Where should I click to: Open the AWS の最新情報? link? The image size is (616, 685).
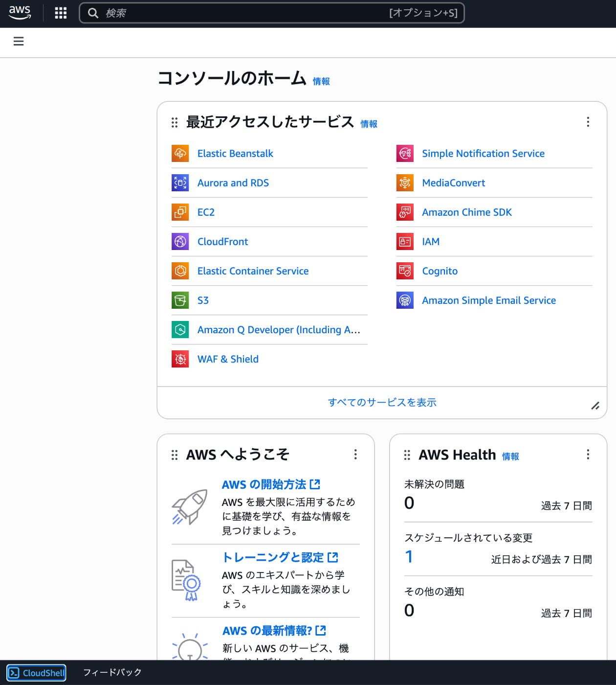(274, 631)
